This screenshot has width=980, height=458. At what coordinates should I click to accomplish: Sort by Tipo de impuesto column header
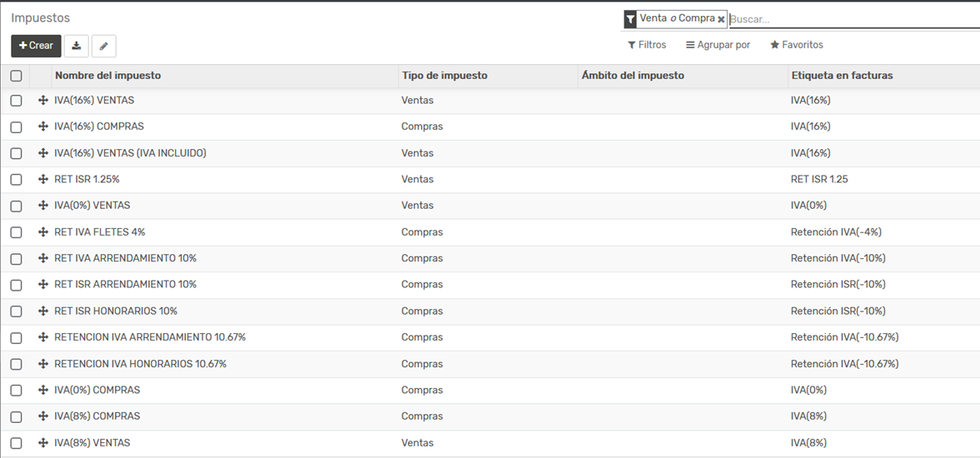[x=444, y=76]
